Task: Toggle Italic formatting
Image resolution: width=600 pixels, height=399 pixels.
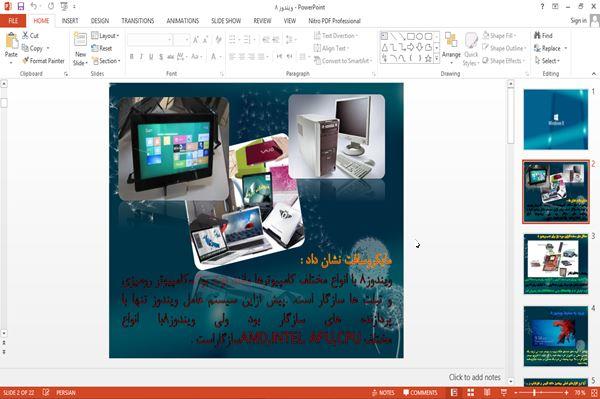Action: [x=141, y=57]
